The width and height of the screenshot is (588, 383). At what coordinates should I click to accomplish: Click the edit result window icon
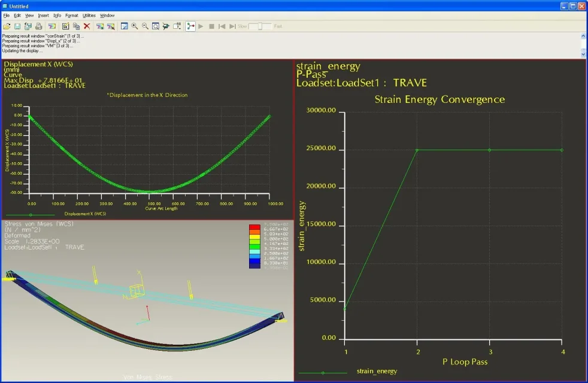point(66,26)
